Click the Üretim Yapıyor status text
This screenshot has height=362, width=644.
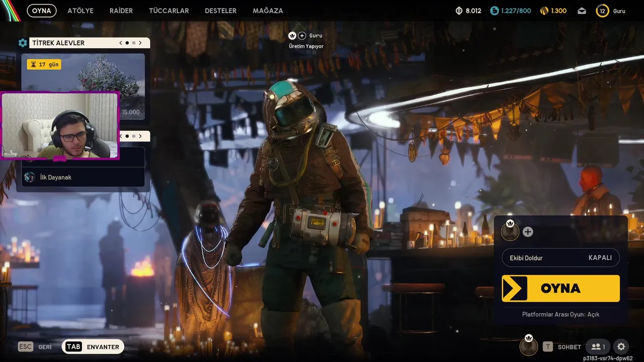pos(306,46)
